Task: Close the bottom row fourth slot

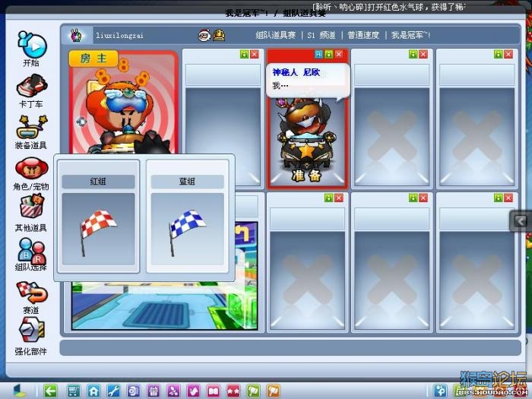Action: 423,198
